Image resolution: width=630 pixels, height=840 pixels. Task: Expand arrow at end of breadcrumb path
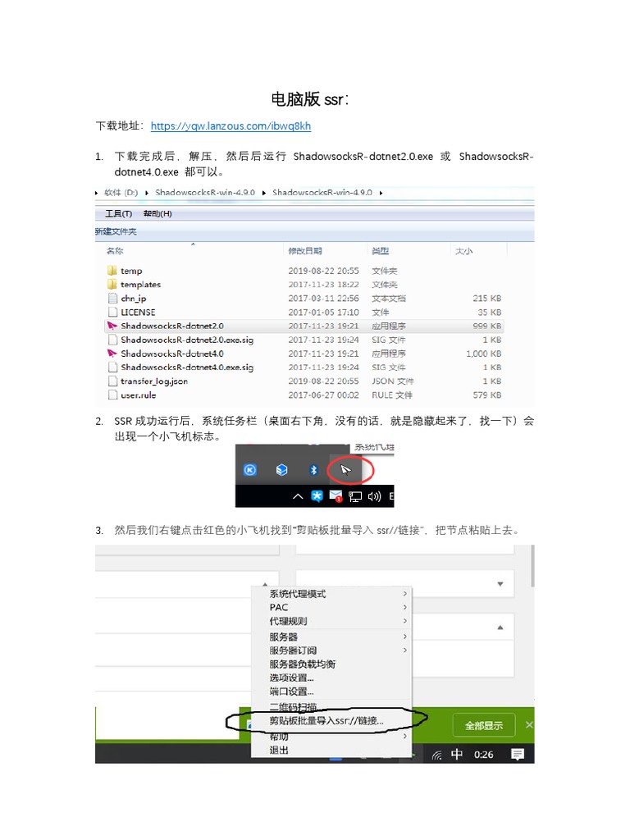pos(381,193)
